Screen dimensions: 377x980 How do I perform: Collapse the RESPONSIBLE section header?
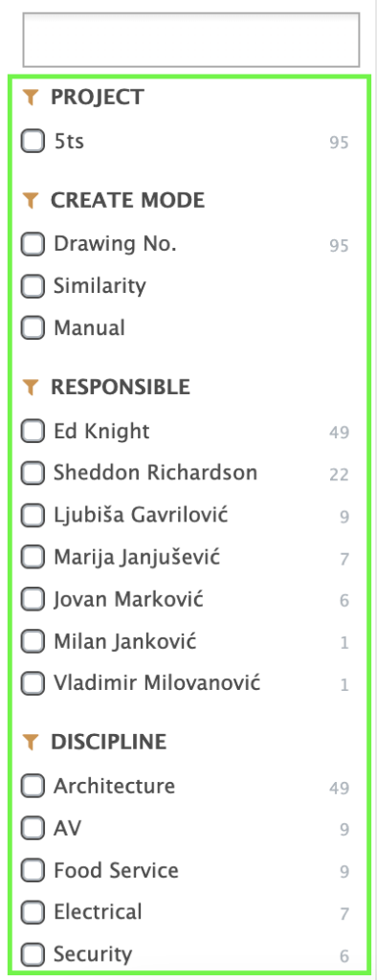(x=120, y=388)
